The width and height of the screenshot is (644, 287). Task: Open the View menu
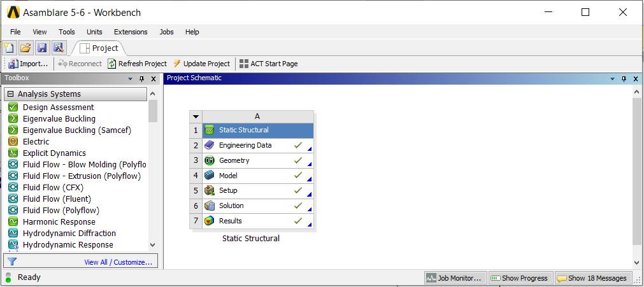click(x=40, y=32)
